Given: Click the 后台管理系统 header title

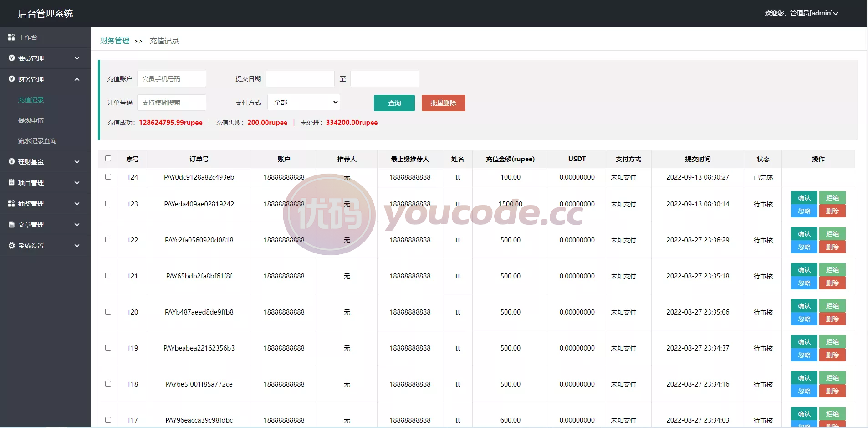Looking at the screenshot, I should pyautogui.click(x=46, y=14).
